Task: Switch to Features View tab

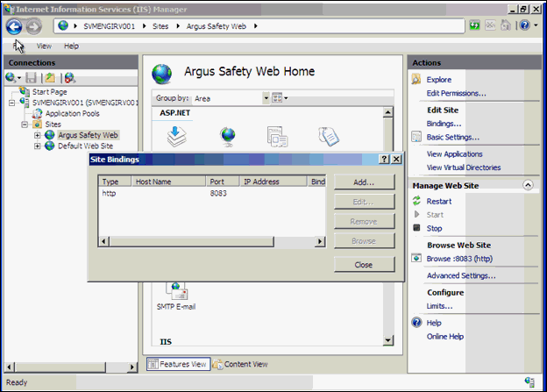Action: (x=178, y=364)
